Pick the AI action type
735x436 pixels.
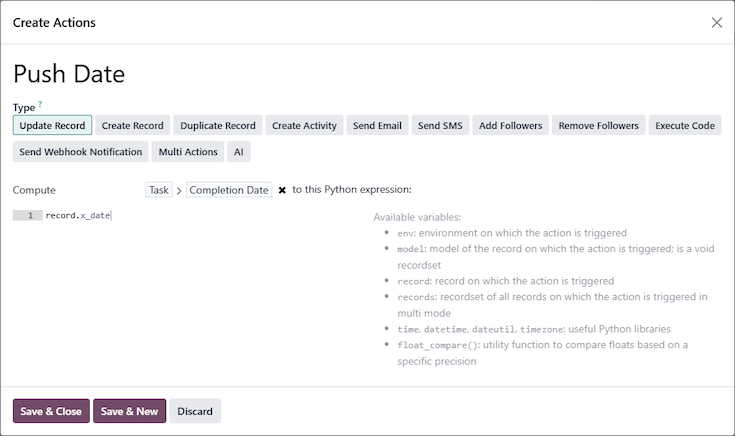(x=237, y=152)
